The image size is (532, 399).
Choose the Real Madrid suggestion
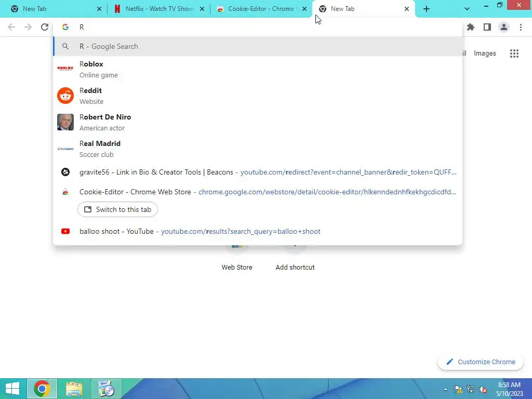click(x=258, y=149)
